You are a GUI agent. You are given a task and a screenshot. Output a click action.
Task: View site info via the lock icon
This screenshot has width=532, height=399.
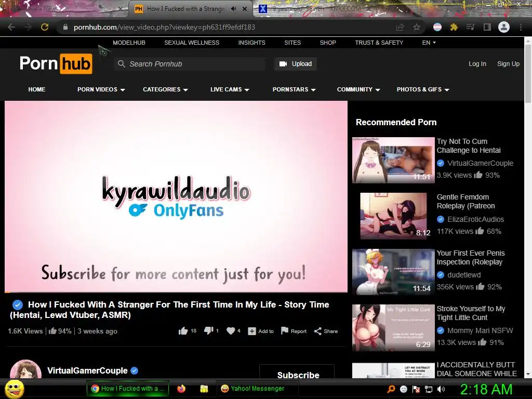65,27
